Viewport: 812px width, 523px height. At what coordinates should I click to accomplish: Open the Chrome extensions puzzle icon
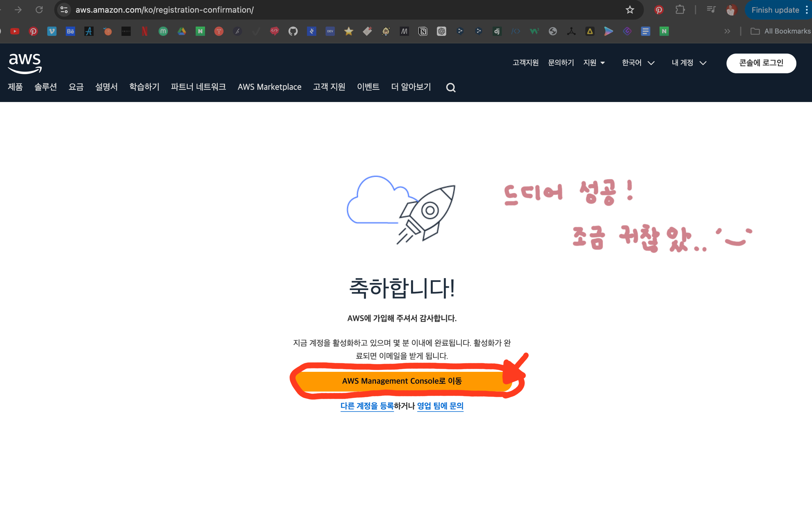(680, 10)
